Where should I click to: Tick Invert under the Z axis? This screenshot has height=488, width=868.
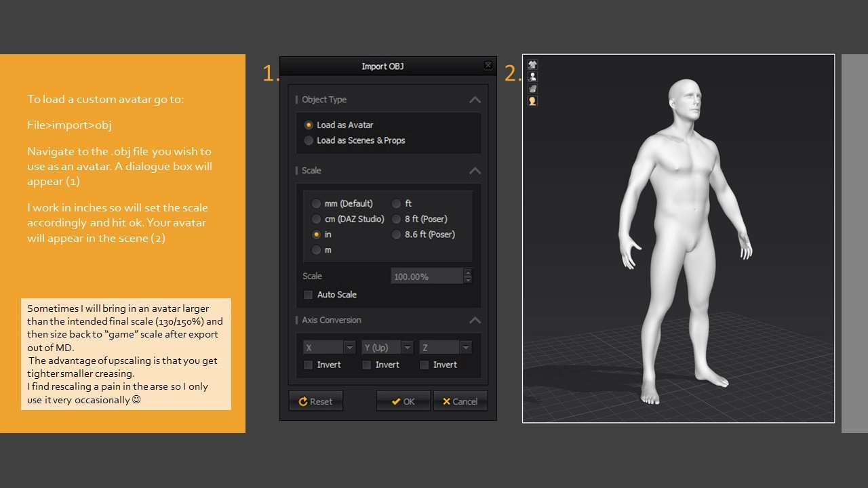tap(425, 365)
